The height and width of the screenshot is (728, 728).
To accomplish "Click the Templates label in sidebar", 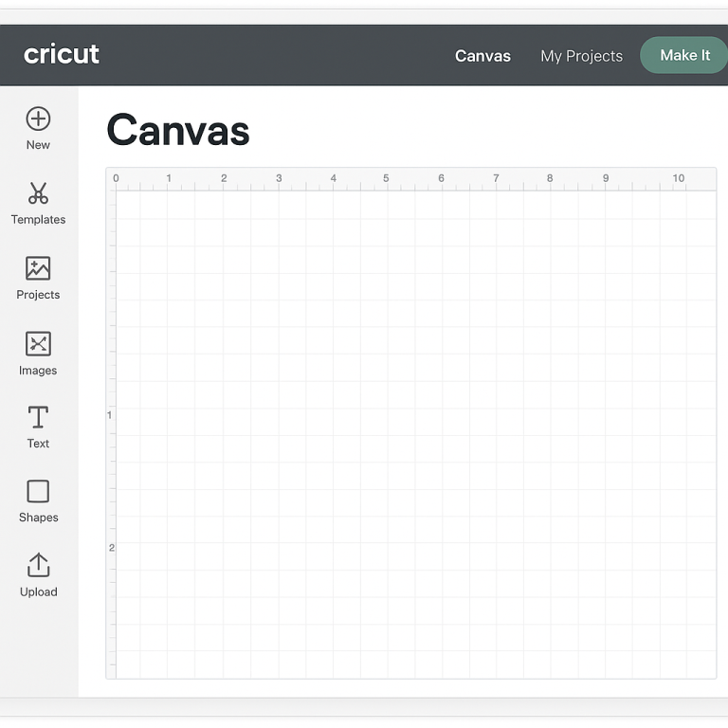I will point(38,220).
